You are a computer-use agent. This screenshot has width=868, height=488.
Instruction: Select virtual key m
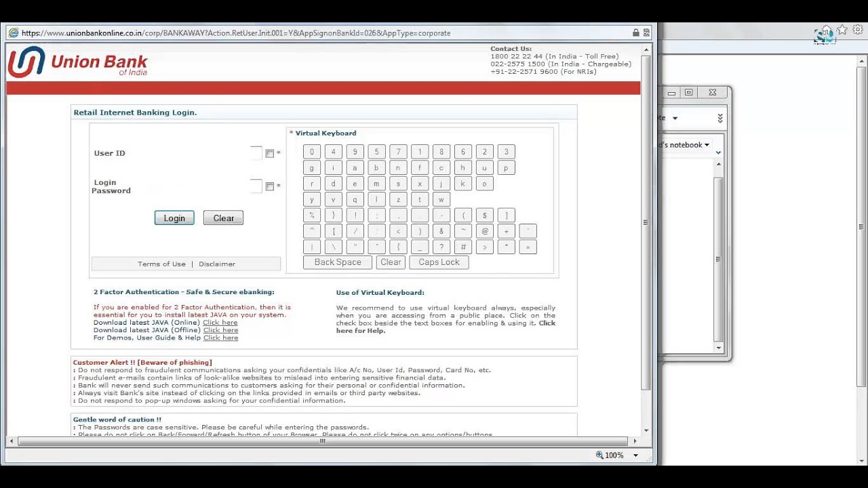click(376, 184)
